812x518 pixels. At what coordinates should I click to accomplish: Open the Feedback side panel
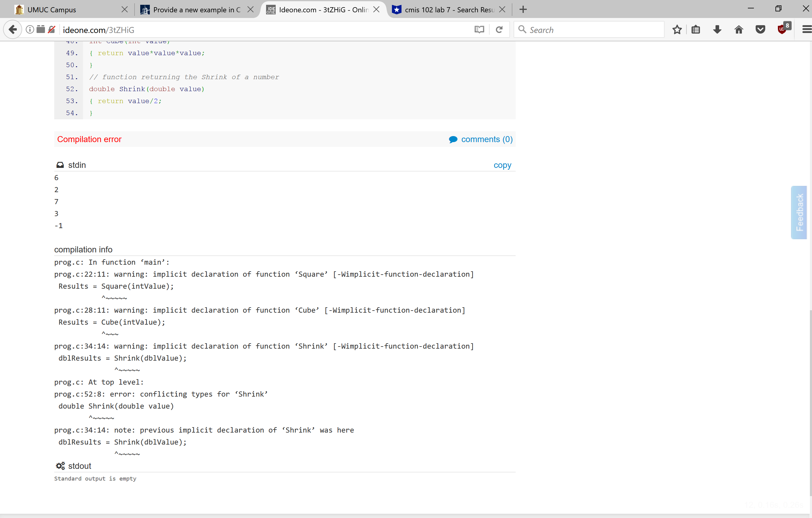point(799,212)
